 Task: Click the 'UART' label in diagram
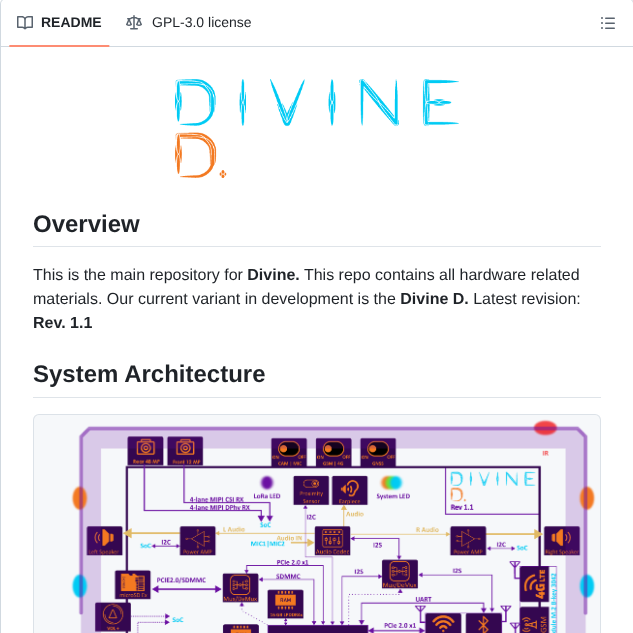[423, 599]
